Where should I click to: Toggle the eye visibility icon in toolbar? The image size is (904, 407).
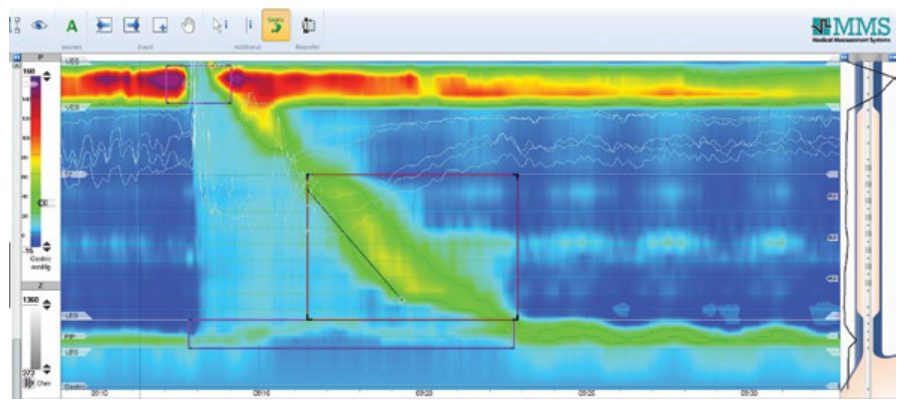39,25
